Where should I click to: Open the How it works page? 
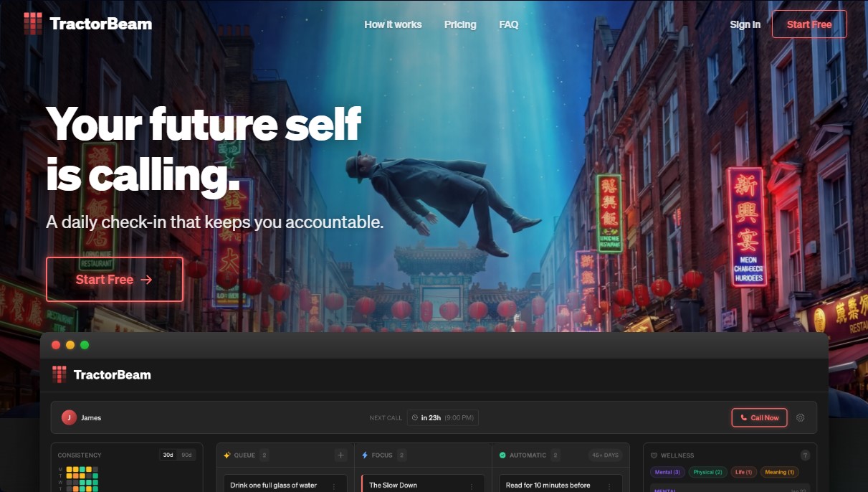[393, 24]
